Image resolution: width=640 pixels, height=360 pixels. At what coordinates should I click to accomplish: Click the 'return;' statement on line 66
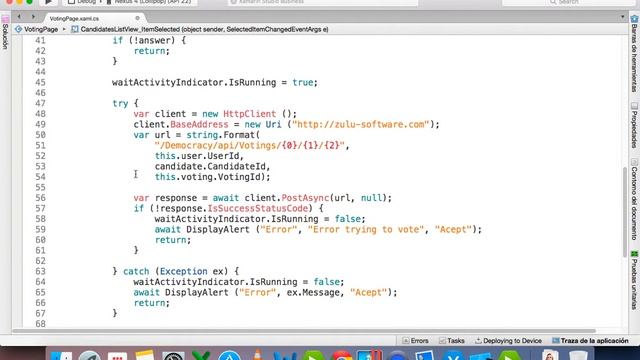coord(151,303)
